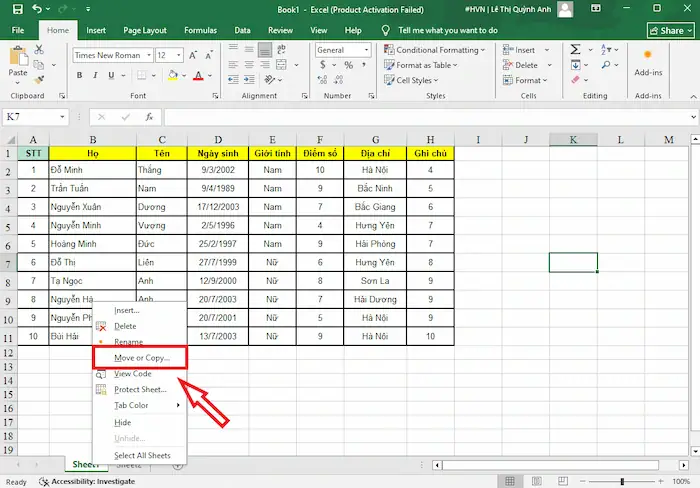Toggle Italic formatting

pyautogui.click(x=93, y=75)
